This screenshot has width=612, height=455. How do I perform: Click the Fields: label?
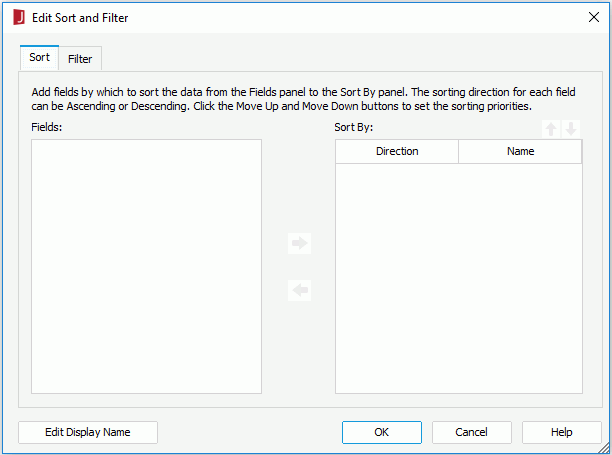coord(46,127)
